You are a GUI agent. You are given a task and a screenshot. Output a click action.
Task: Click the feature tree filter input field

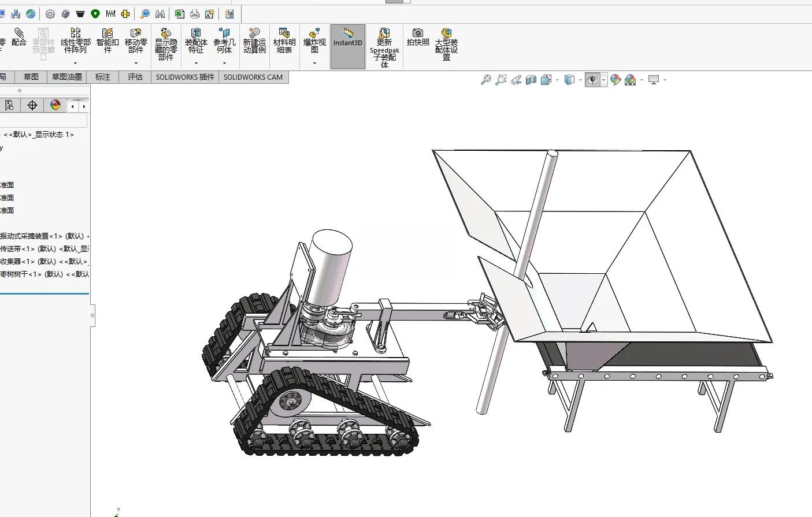tap(43, 120)
